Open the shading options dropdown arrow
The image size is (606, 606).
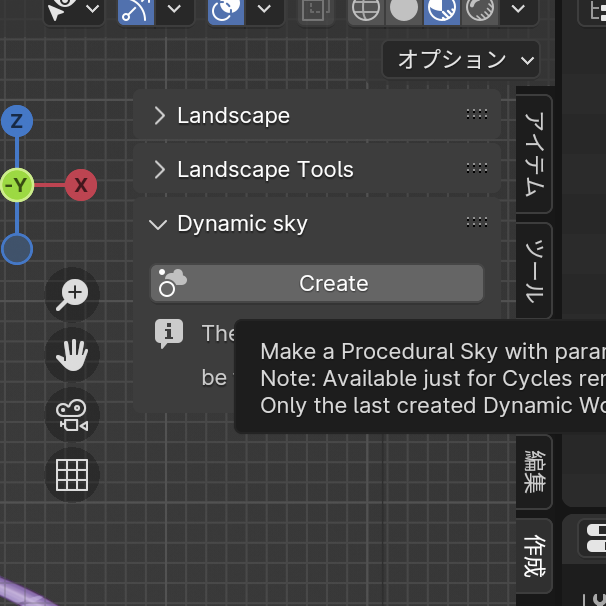518,10
